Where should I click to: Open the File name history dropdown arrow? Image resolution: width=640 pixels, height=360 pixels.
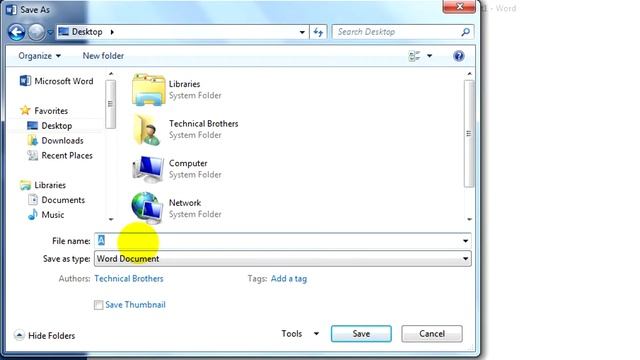pyautogui.click(x=465, y=241)
